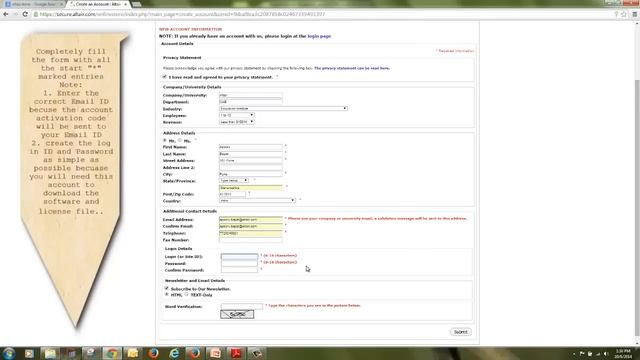Focus the Last Name field
Viewport: 640px width, 360px height.
[251, 154]
